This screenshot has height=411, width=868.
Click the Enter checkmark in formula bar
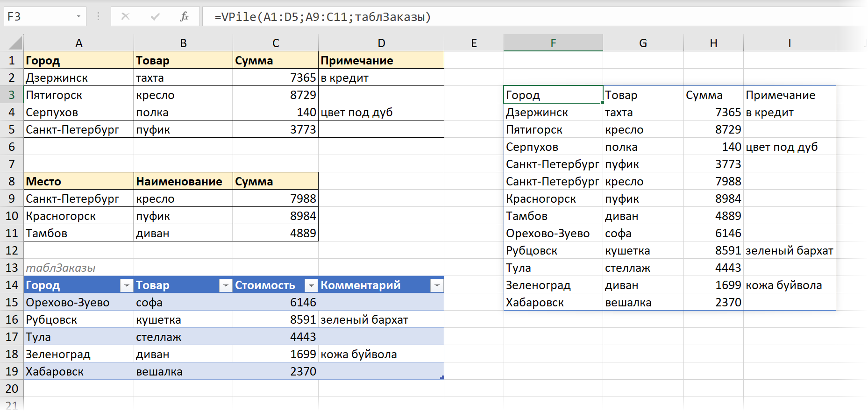pyautogui.click(x=155, y=17)
